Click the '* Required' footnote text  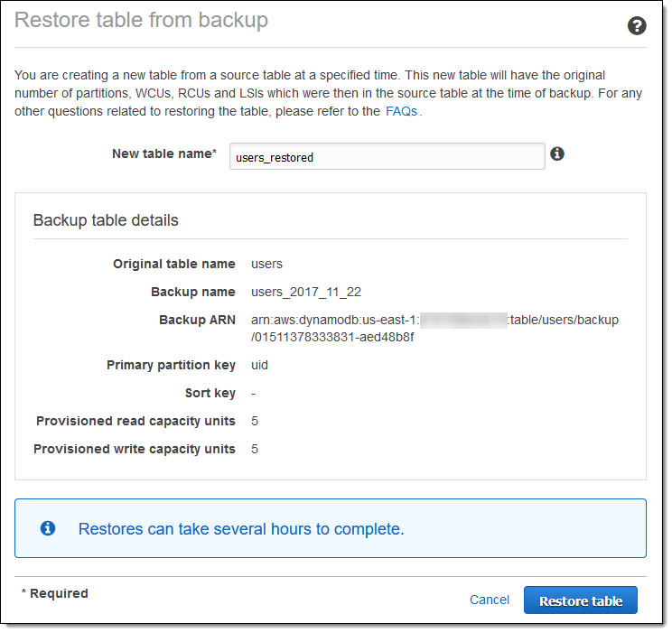click(x=55, y=593)
